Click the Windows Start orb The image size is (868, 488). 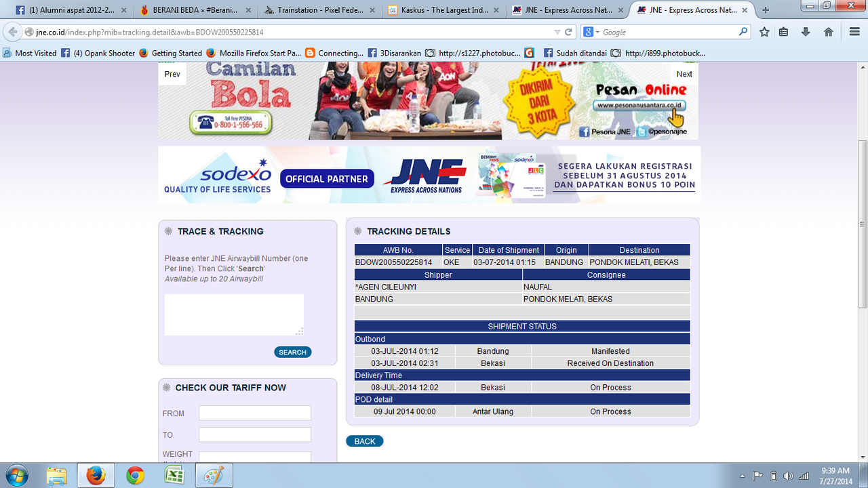[16, 476]
